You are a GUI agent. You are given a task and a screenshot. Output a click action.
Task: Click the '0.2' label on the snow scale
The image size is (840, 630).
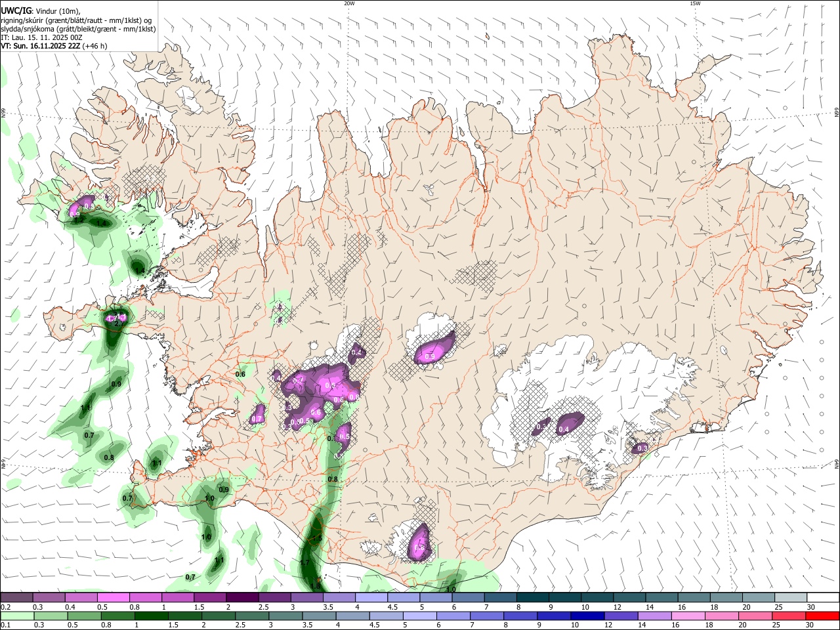click(5, 607)
